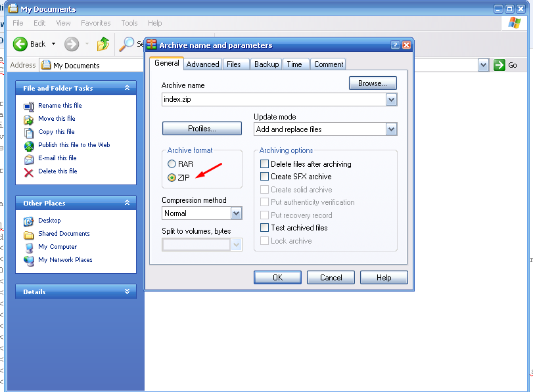The height and width of the screenshot is (392, 533).
Task: Open the Help menu in Explorer
Action: pos(154,23)
